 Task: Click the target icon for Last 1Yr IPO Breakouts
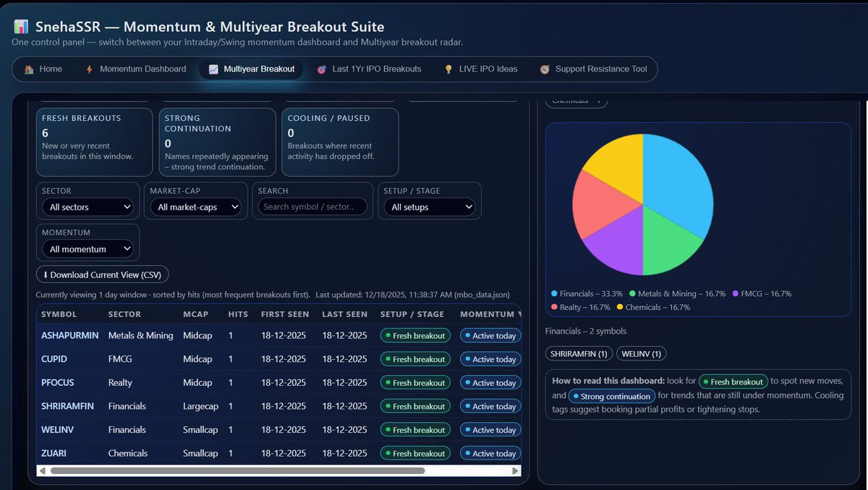tap(321, 69)
